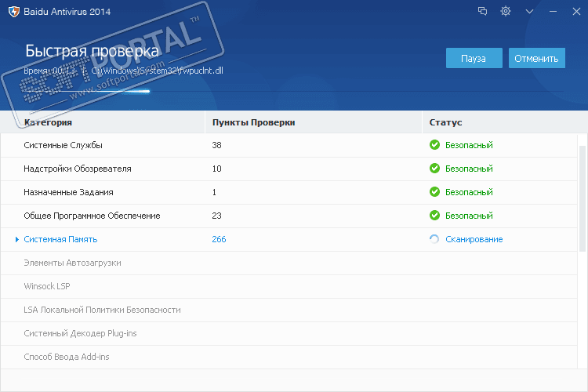Select the Надстройки Обозревателя row

click(289, 169)
